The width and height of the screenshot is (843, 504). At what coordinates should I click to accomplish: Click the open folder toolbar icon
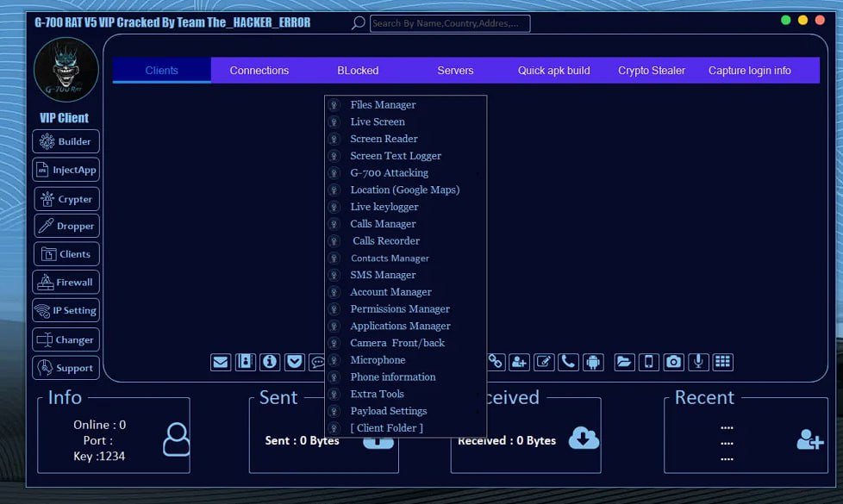click(x=624, y=362)
